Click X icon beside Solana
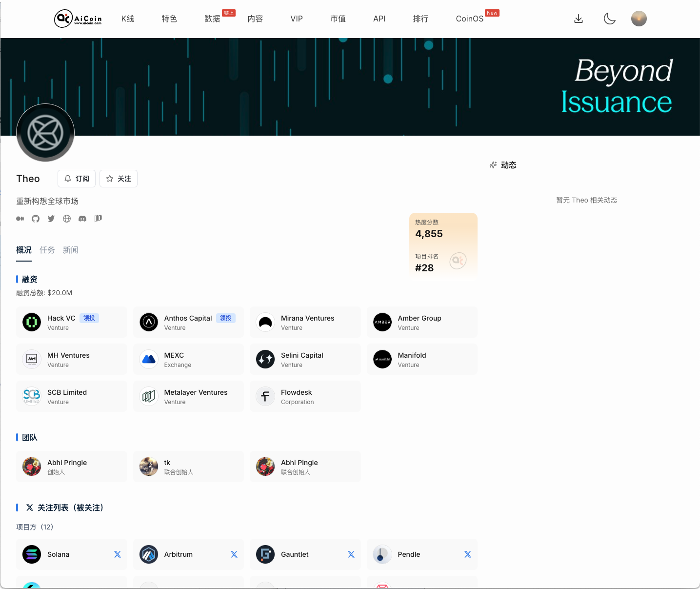The image size is (700, 589). [118, 554]
